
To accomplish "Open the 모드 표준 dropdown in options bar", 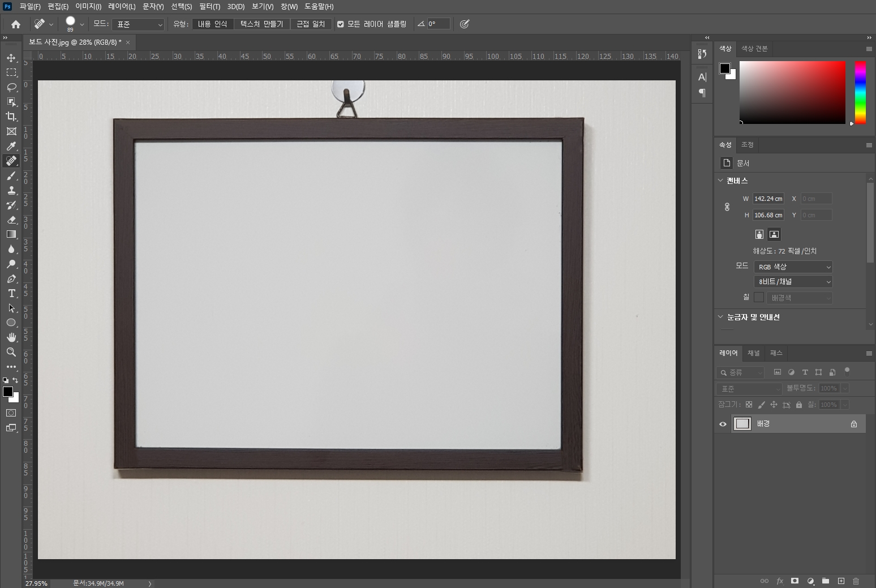I will [138, 24].
